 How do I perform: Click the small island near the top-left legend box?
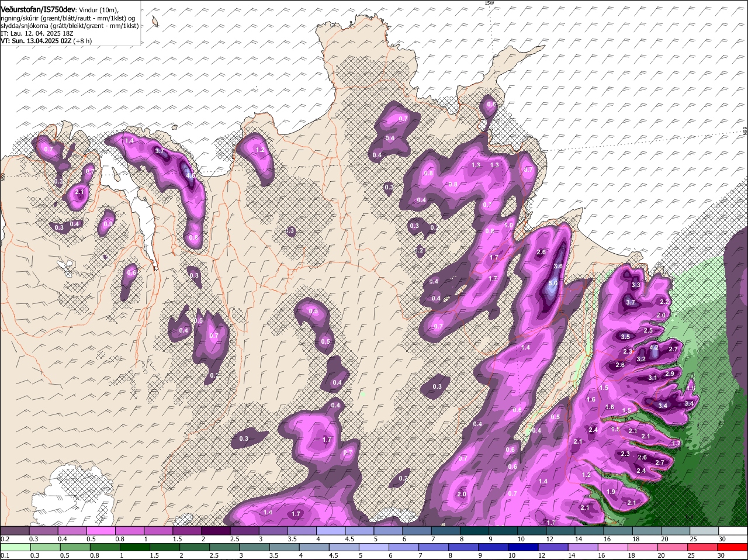click(155, 22)
